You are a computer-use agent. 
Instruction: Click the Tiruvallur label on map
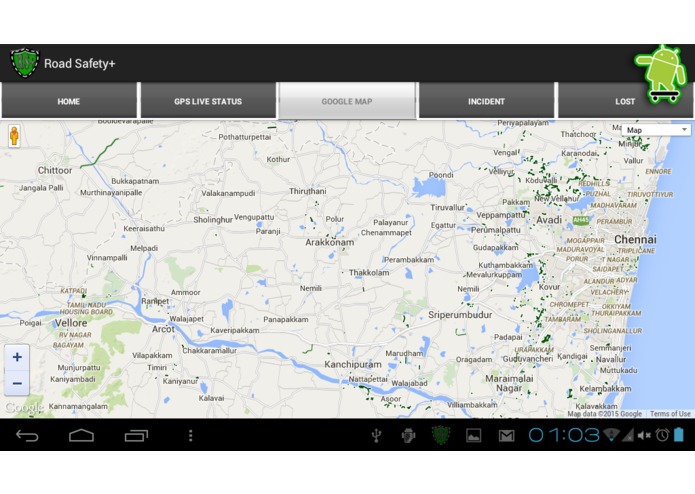click(x=448, y=207)
